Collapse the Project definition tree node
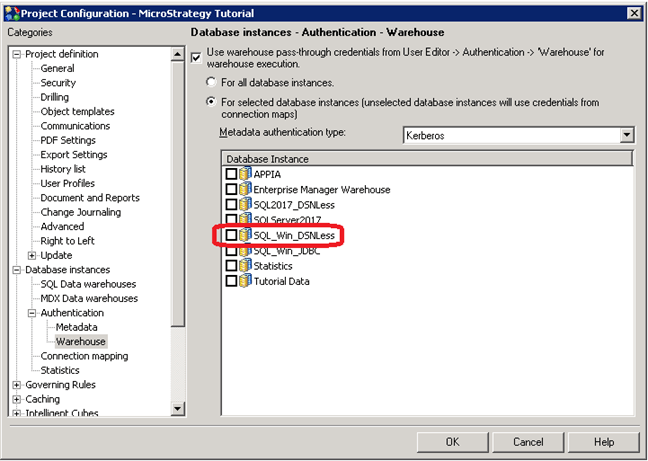 coord(17,54)
